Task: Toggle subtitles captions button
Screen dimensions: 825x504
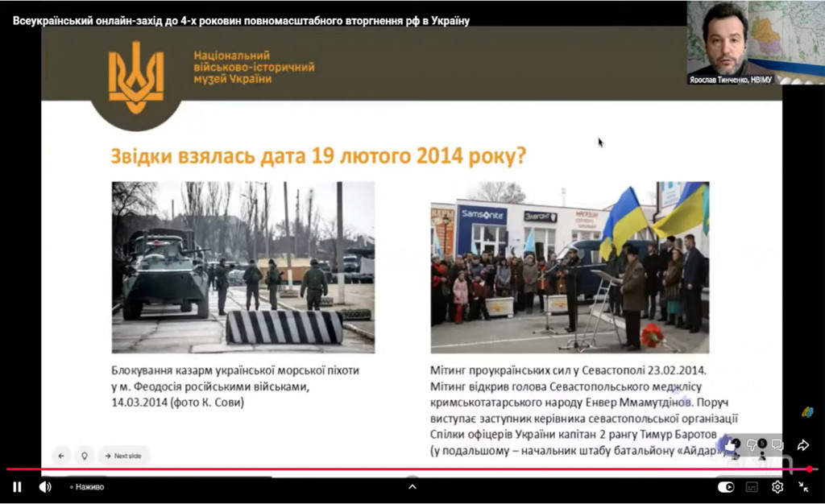Action: [752, 487]
